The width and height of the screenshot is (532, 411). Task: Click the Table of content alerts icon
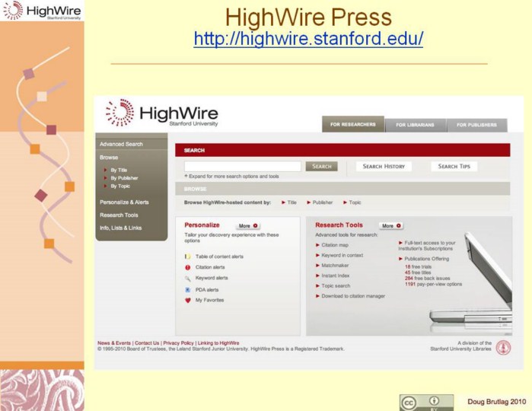pos(187,256)
